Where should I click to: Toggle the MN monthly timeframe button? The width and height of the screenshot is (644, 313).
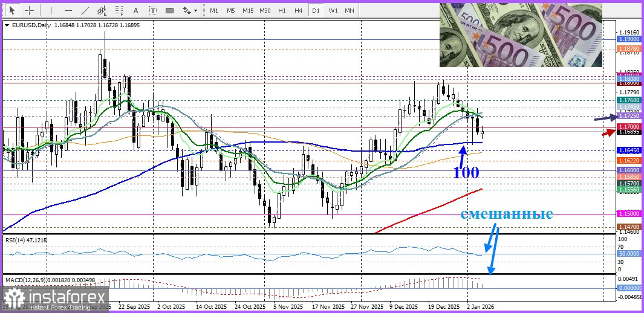tap(350, 10)
